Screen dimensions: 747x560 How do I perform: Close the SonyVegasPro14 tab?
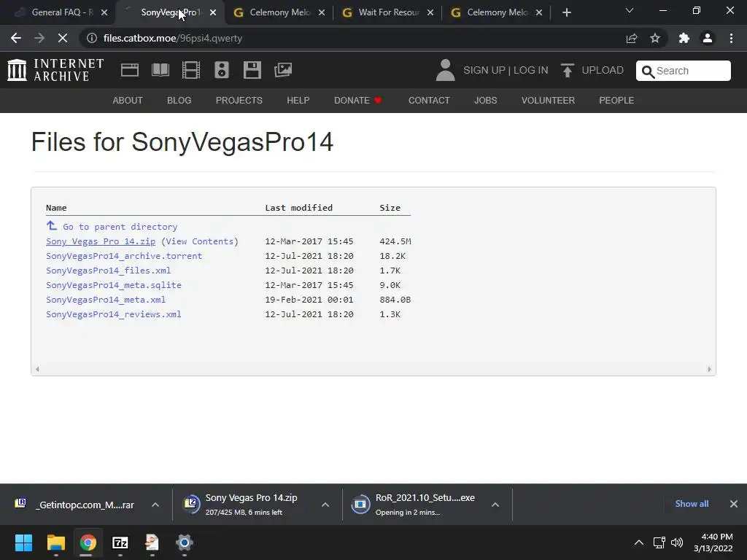click(x=213, y=12)
